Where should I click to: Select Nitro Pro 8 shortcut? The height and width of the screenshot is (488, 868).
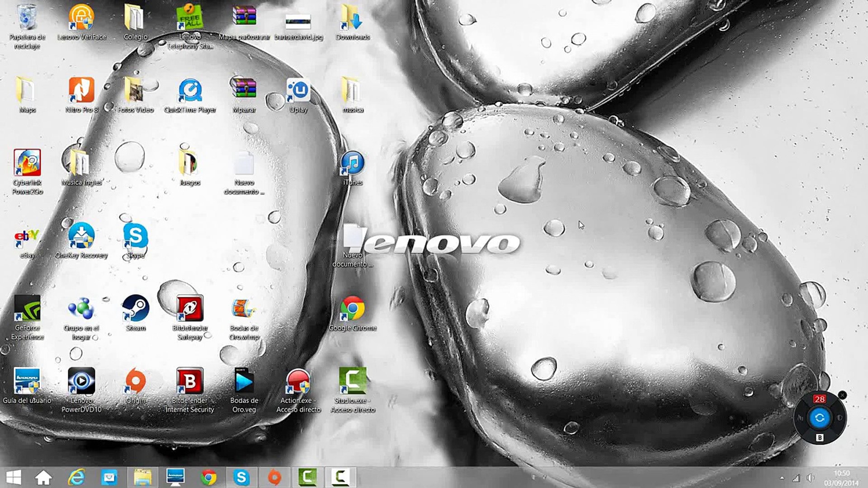click(81, 91)
